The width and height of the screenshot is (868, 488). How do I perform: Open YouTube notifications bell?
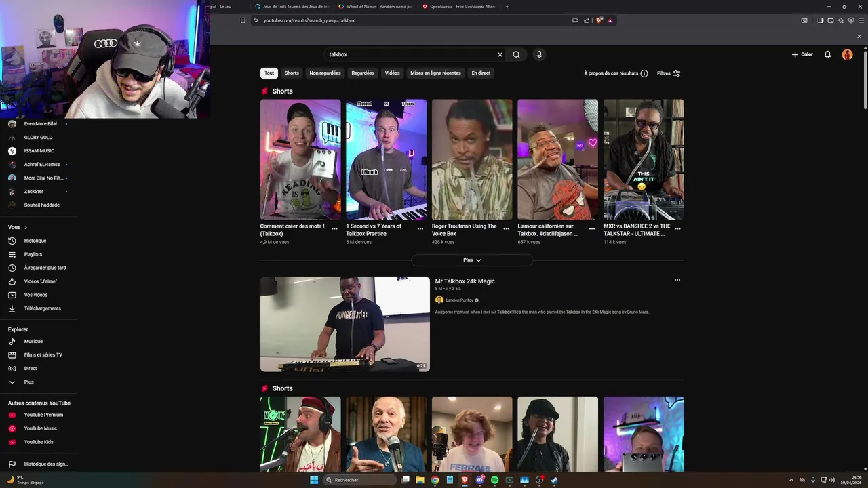(x=827, y=54)
